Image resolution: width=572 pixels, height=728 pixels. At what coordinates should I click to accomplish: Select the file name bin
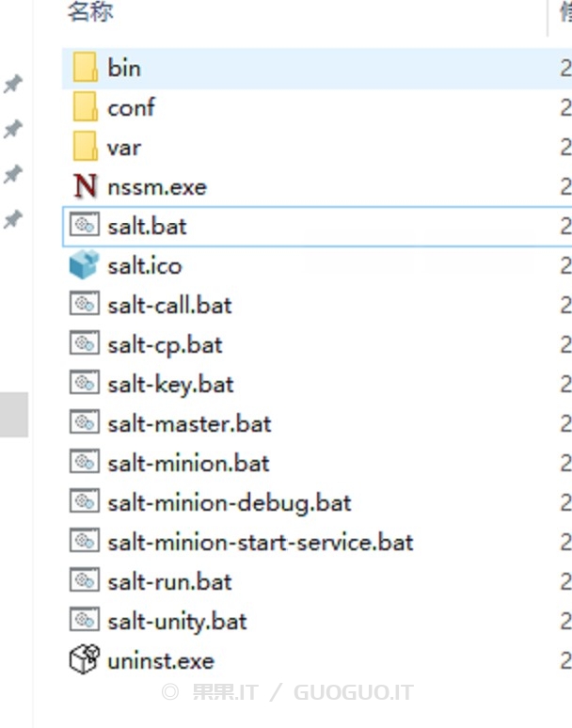[124, 69]
